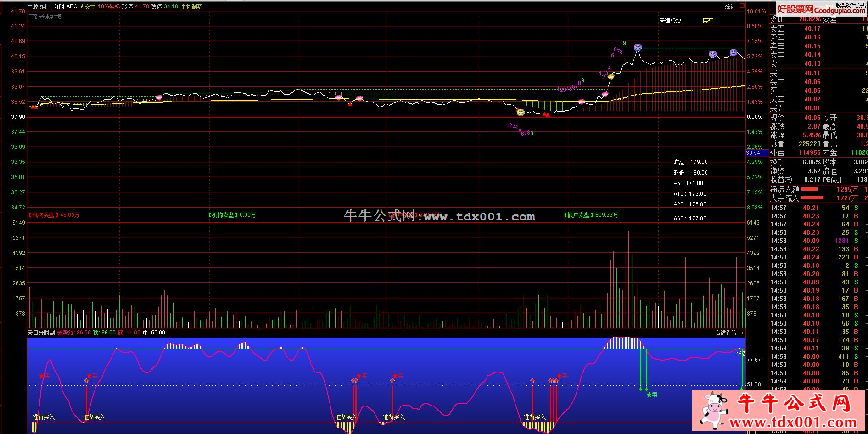868x434 pixels.
Task: Click the small panel icon beside 统计
Action: pos(742,6)
